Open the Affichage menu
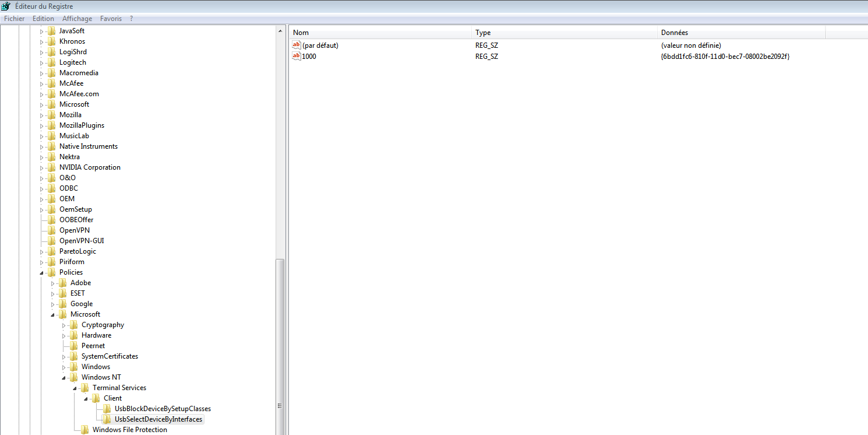This screenshot has width=868, height=435. (77, 18)
